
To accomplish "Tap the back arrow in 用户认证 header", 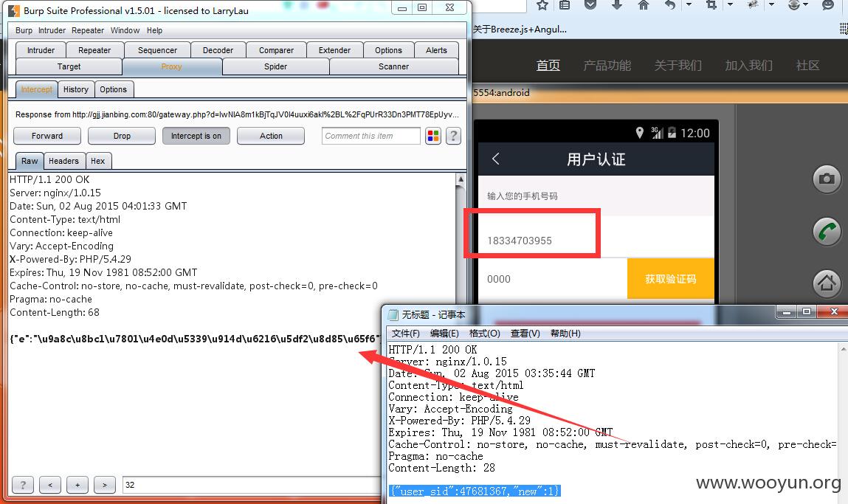I will 495,159.
